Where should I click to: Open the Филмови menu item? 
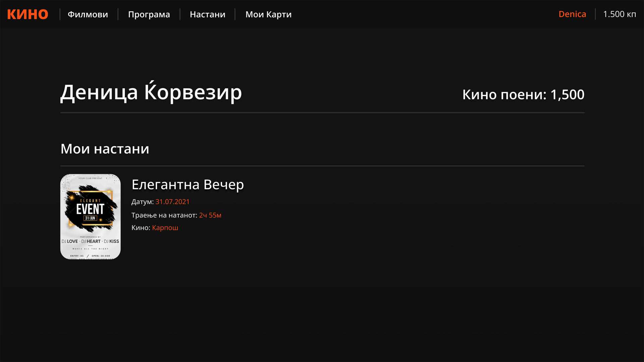coord(88,14)
